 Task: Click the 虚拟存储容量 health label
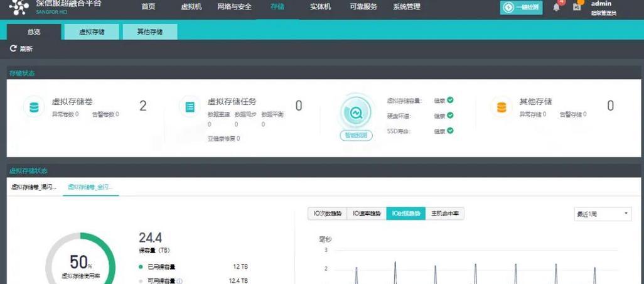coord(404,101)
